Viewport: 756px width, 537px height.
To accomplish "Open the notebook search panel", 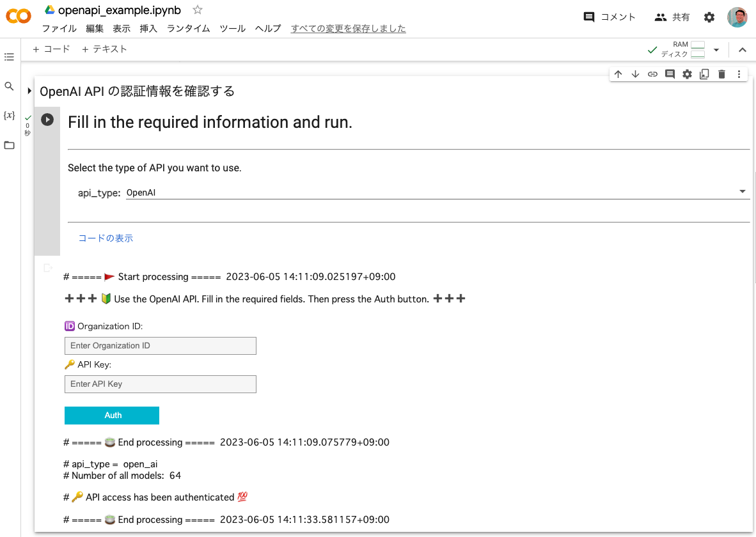I will 9,86.
